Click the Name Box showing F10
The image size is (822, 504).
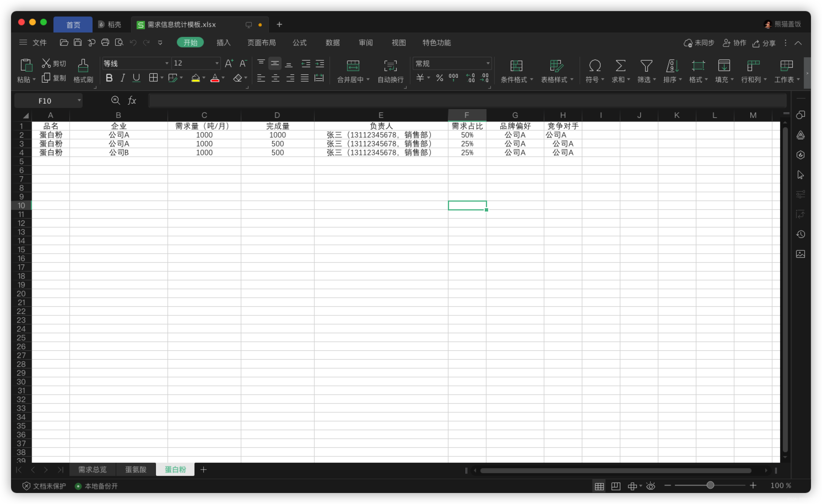45,101
